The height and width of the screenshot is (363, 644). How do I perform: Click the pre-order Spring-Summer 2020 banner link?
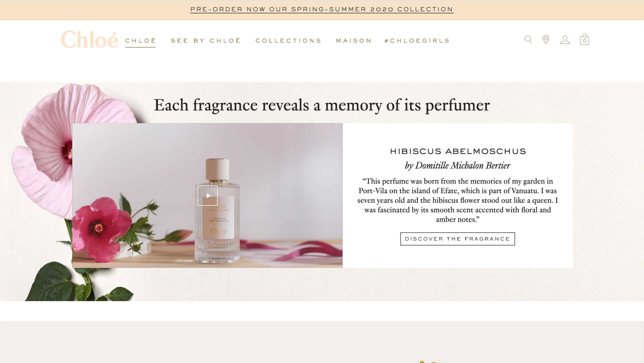tap(322, 9)
